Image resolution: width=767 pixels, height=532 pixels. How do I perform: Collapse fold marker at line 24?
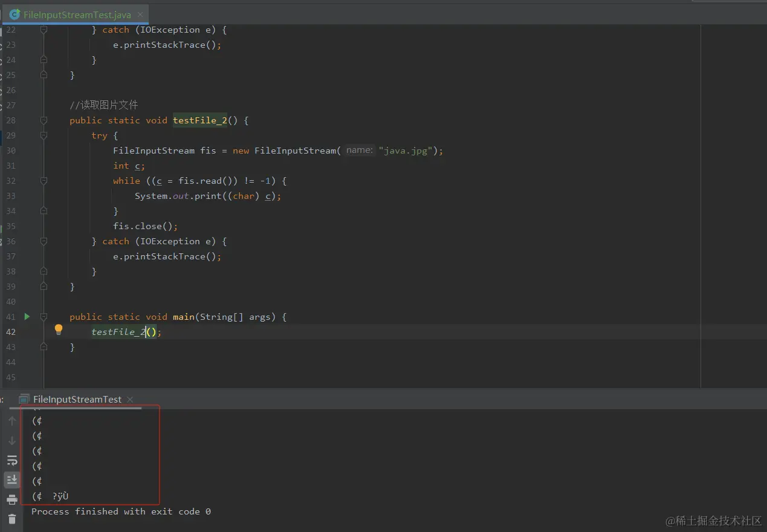[x=44, y=60]
